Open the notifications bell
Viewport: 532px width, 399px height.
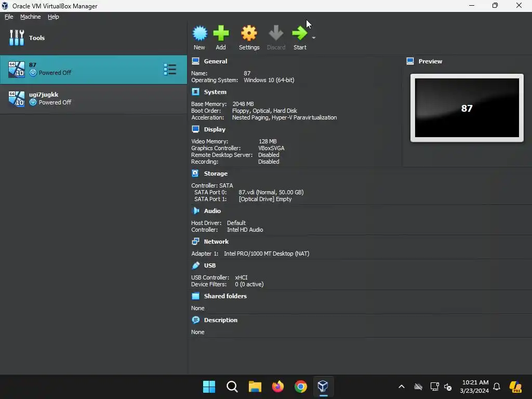pos(497,387)
